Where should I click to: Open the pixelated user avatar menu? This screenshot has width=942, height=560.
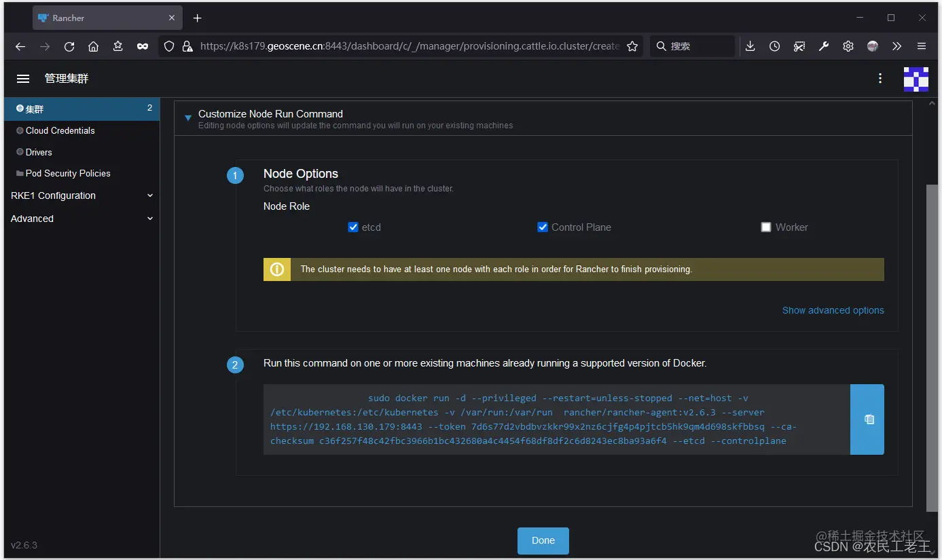click(916, 79)
